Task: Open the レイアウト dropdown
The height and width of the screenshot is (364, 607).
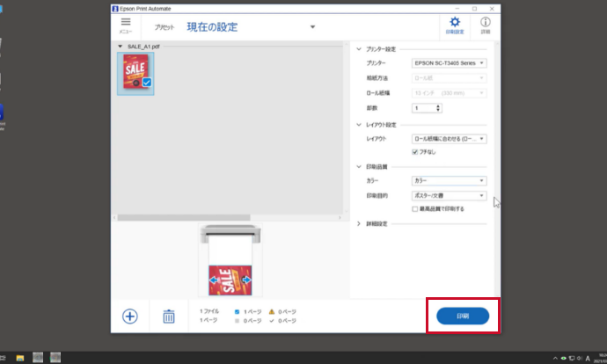Action: pos(449,139)
